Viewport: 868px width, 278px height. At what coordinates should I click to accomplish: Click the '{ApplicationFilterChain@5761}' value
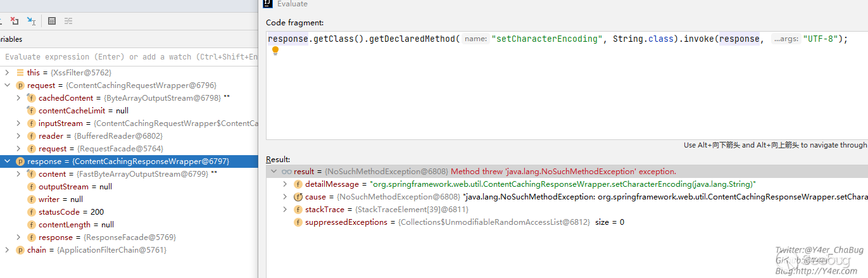(x=111, y=250)
